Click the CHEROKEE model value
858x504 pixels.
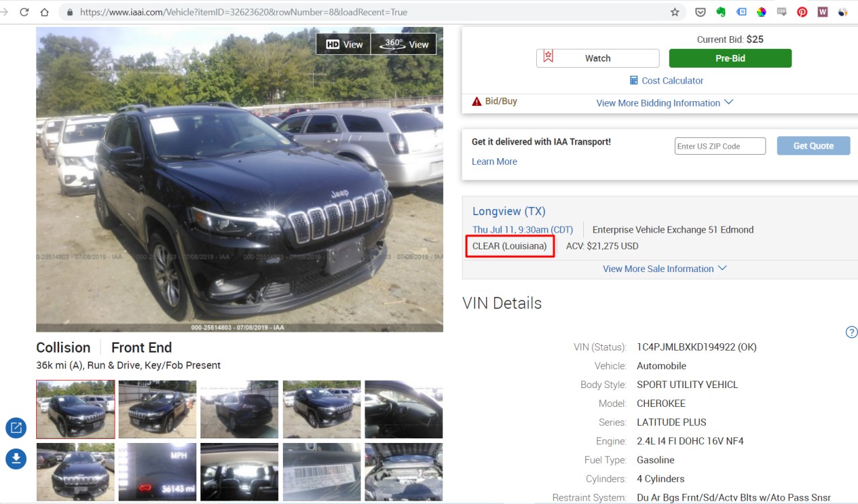[661, 403]
